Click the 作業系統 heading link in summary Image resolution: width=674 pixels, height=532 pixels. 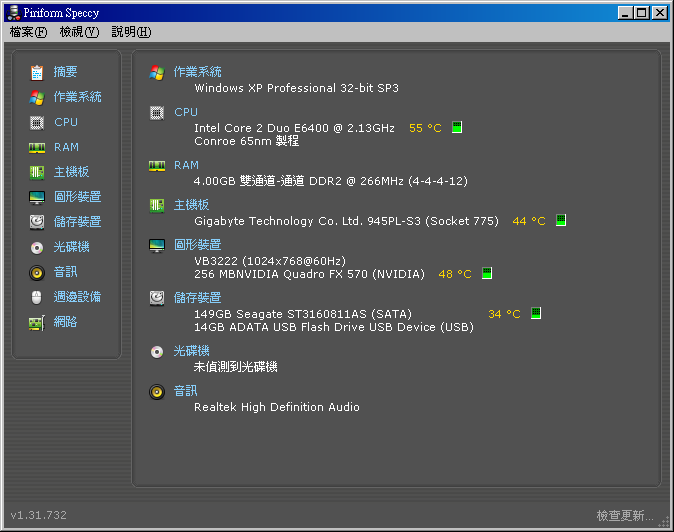coord(198,72)
